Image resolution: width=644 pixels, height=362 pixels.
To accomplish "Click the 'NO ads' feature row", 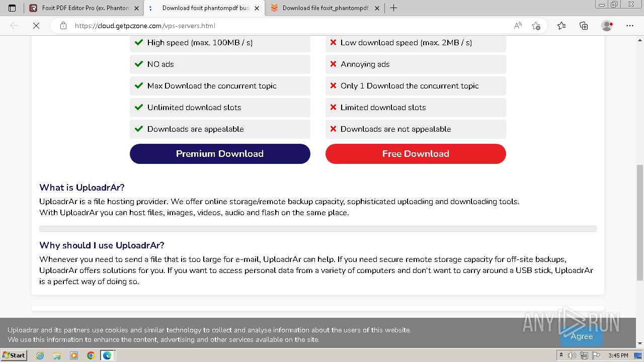I will point(220,64).
